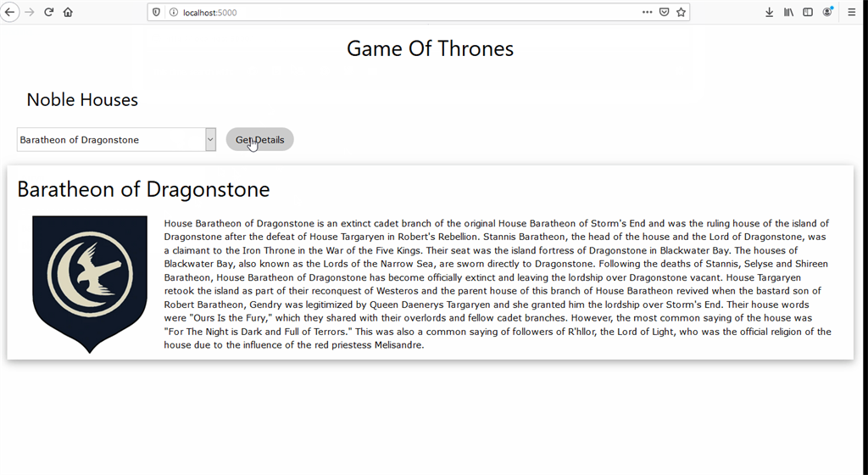
Task: Click the Noble Houses heading
Action: pos(82,99)
